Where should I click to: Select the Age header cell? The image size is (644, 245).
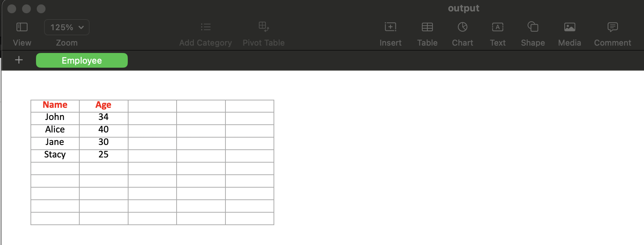click(104, 105)
